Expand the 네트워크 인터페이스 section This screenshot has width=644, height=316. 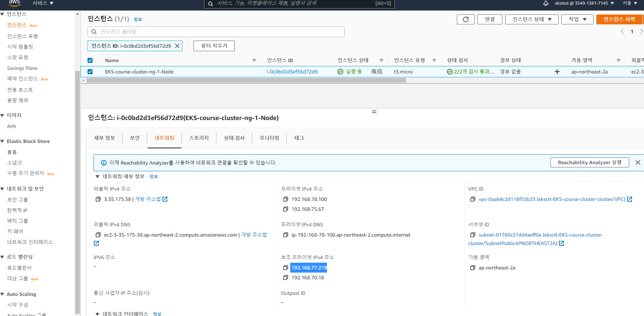[x=97, y=314]
